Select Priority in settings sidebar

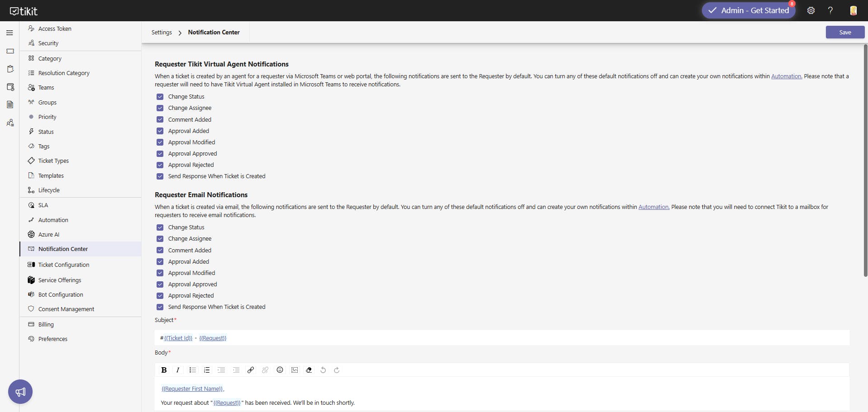(48, 117)
